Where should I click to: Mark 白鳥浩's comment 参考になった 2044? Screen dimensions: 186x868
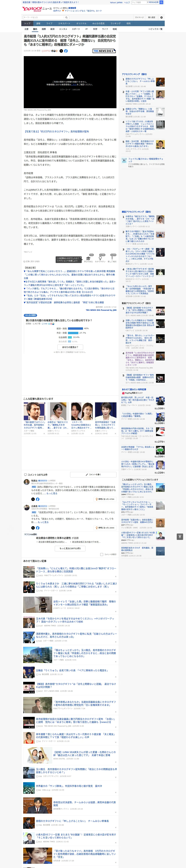[105, 528]
